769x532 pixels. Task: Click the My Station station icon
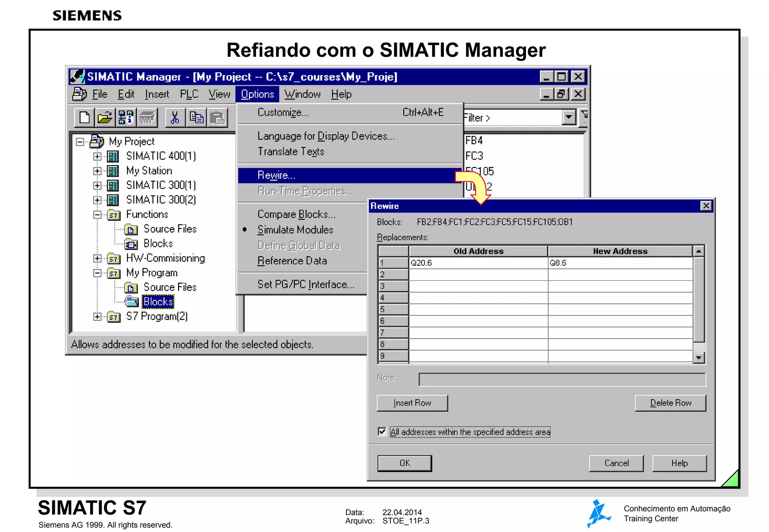tap(113, 171)
